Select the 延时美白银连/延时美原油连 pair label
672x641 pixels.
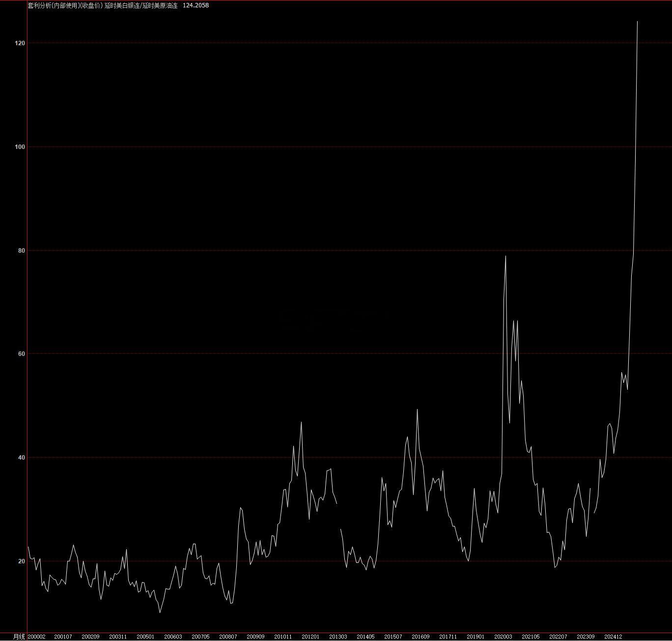click(141, 5)
